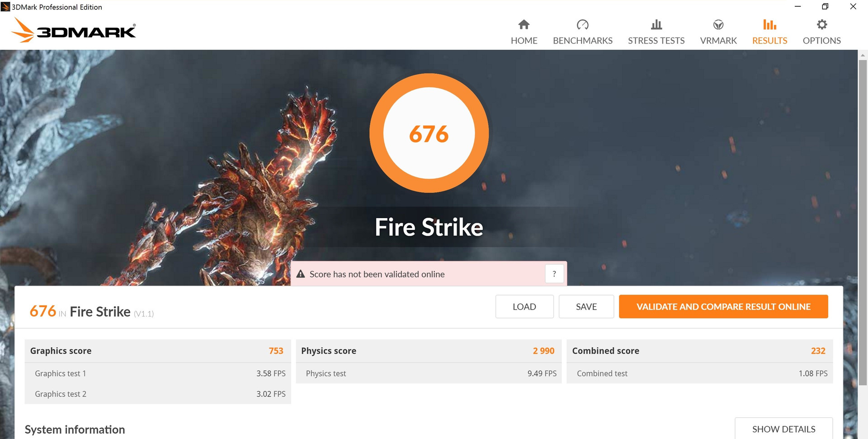The width and height of the screenshot is (868, 439).
Task: Click the Stress Tests bar chart icon
Action: pos(656,24)
